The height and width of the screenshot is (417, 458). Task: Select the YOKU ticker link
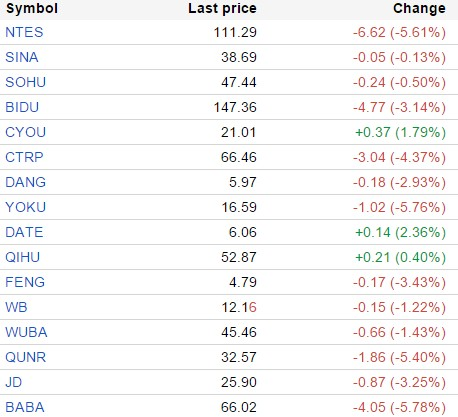point(25,207)
